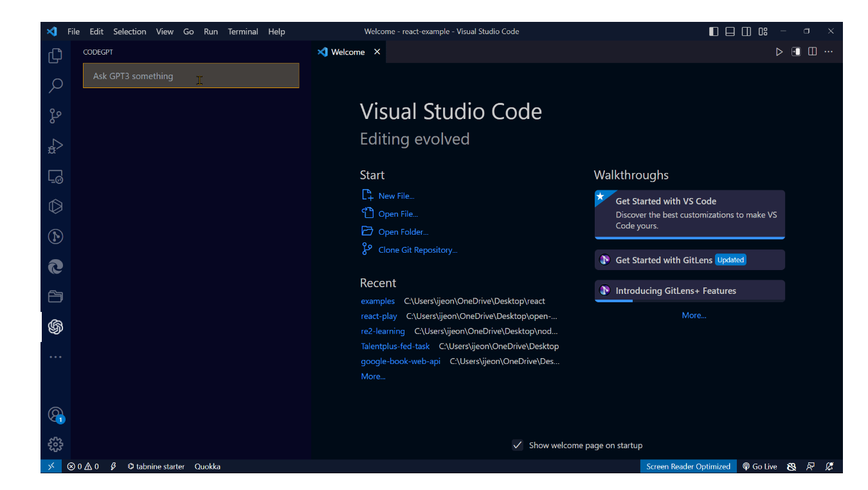Open the Microsoft Edge Tools icon

click(55, 267)
